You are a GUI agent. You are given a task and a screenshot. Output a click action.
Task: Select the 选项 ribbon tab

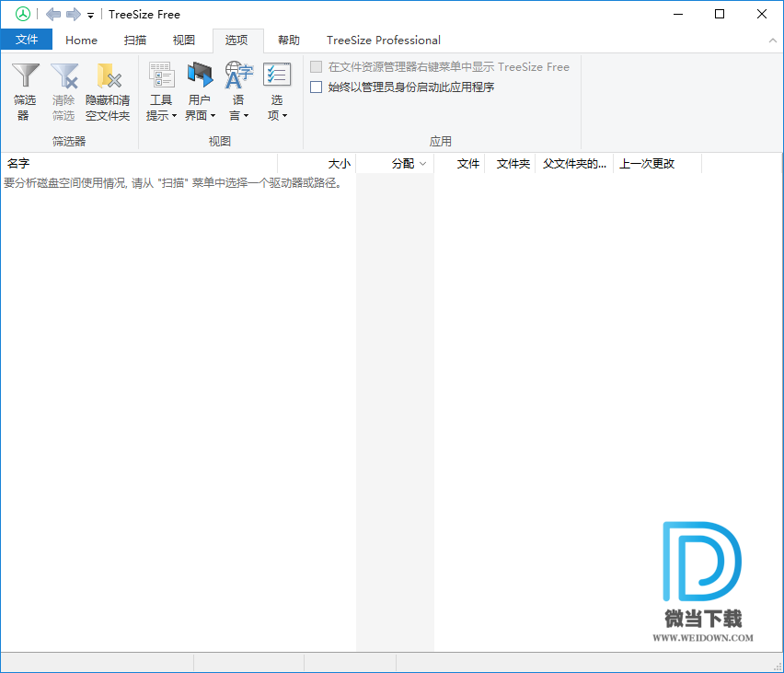click(236, 40)
